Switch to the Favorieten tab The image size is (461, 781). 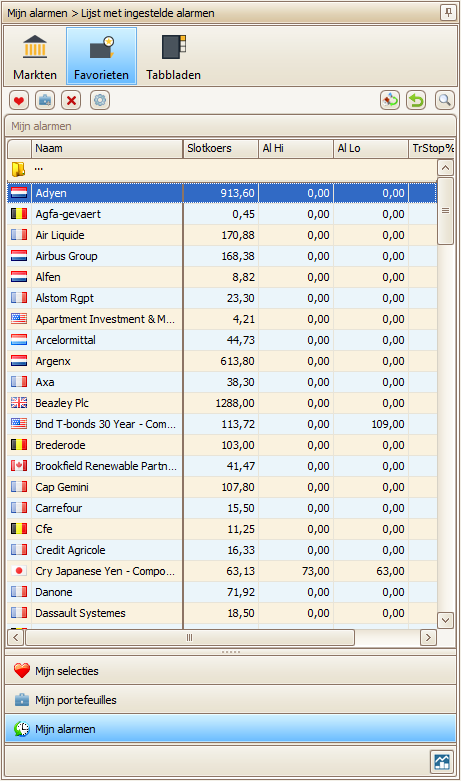(x=102, y=56)
